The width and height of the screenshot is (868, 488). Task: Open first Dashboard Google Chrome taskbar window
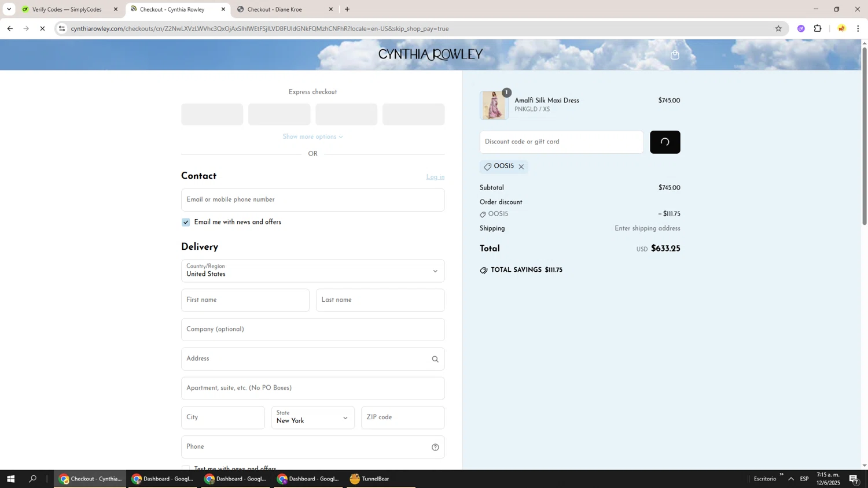163,479
